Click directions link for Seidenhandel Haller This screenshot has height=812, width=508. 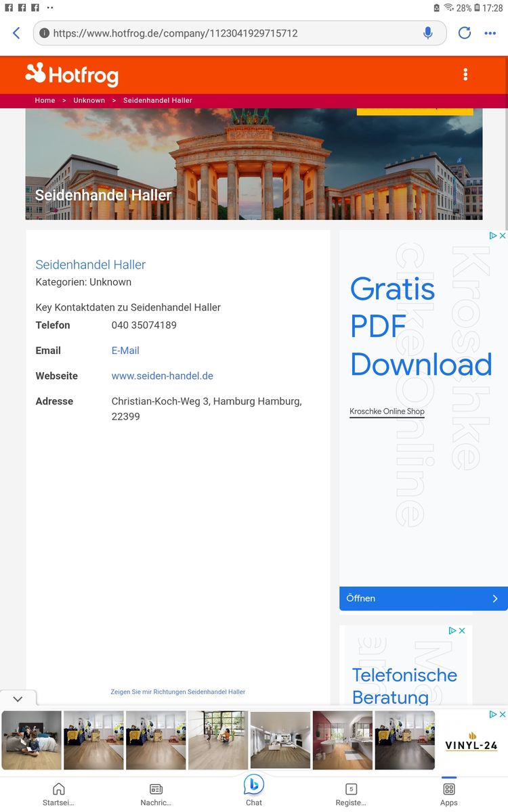pyautogui.click(x=177, y=692)
